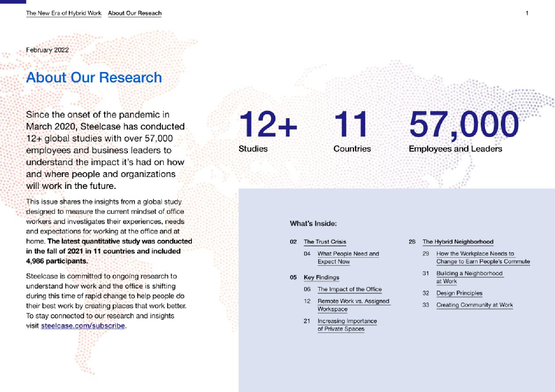
Task: Click the '57,000' employees and leaders figure
Action: coord(463,125)
